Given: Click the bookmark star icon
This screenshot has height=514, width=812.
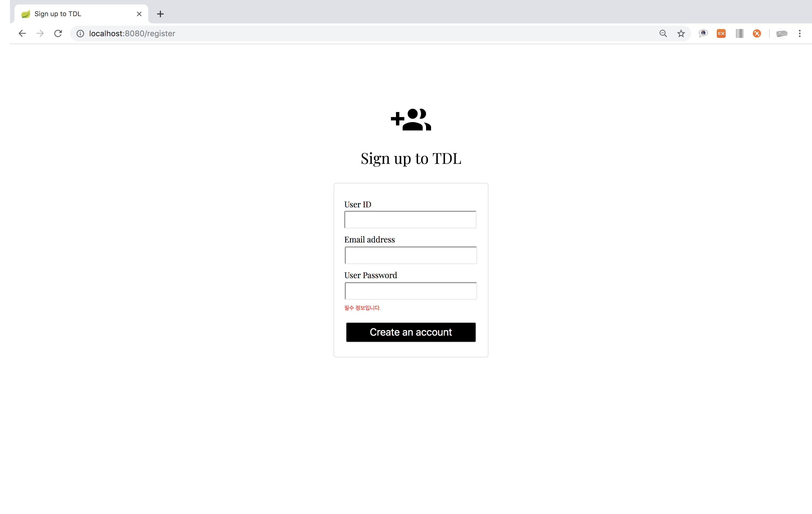Looking at the screenshot, I should [x=681, y=33].
